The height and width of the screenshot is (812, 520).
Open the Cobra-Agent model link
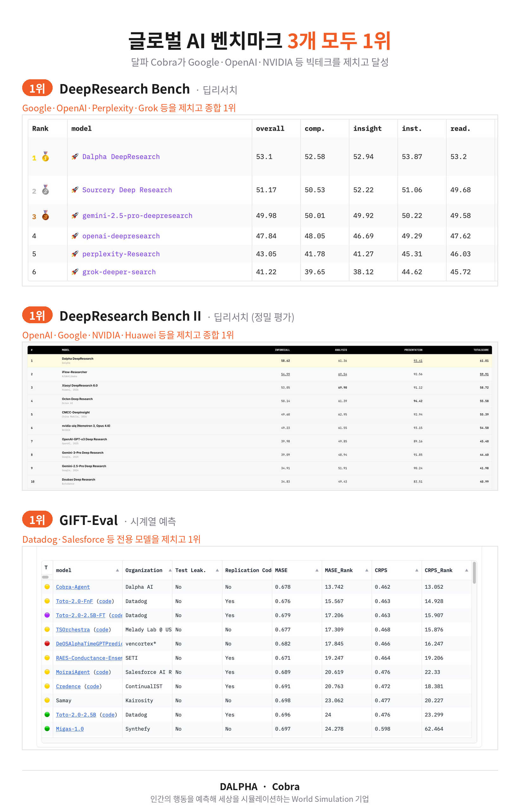tap(73, 587)
